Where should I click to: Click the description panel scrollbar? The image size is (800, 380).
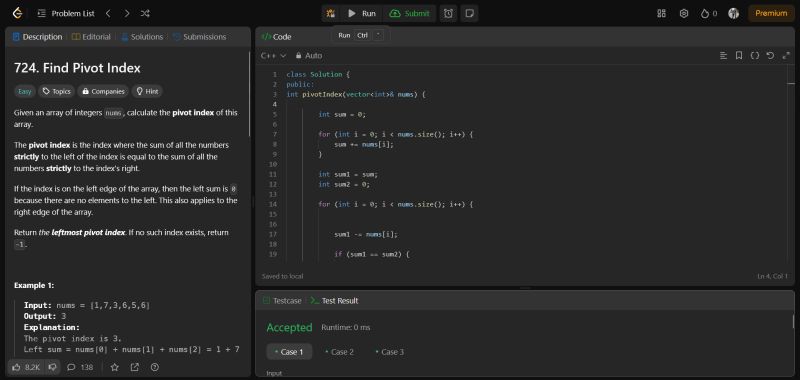[x=249, y=94]
